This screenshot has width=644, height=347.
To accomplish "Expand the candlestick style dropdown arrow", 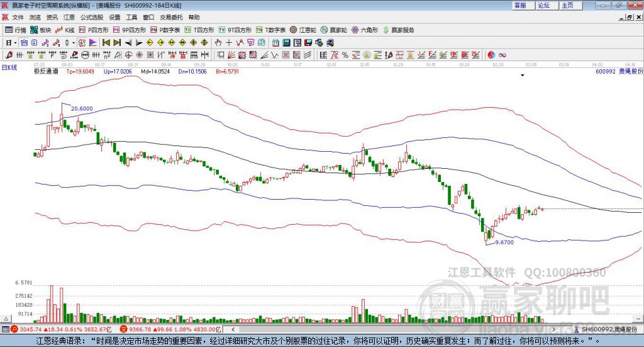I will point(74,43).
